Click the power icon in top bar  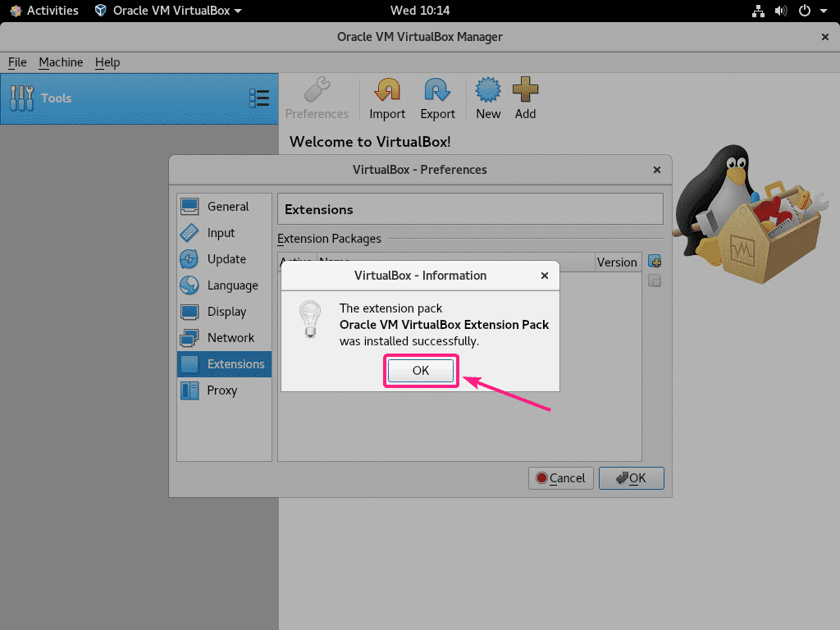(805, 11)
